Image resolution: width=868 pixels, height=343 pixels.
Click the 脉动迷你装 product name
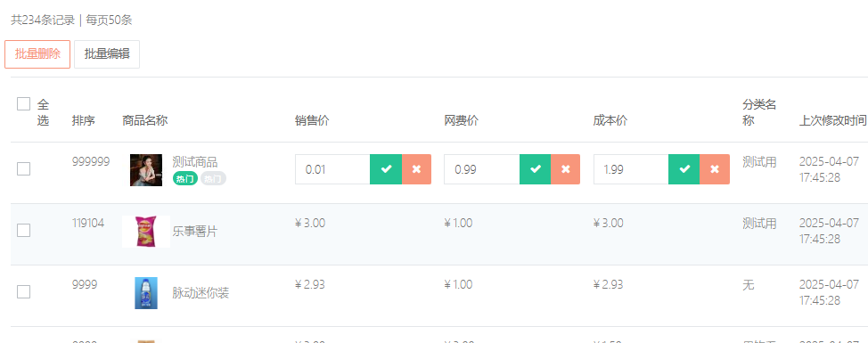coord(201,293)
